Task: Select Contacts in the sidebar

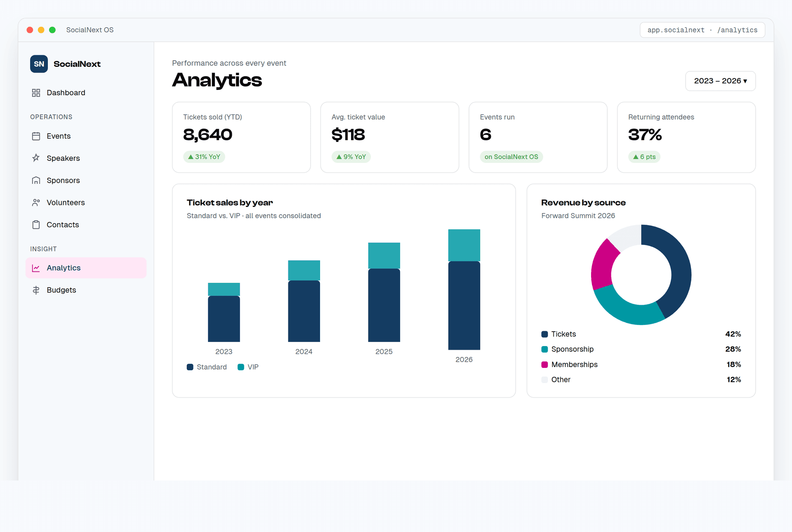Action: pyautogui.click(x=86, y=225)
